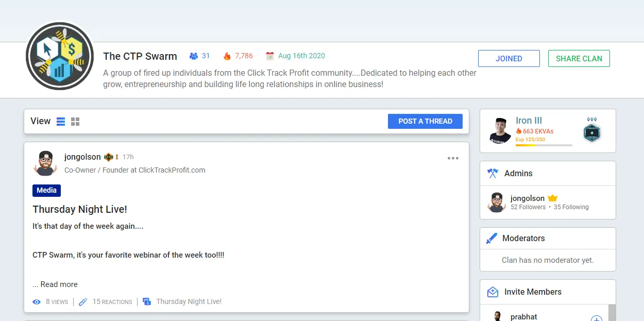644x321 pixels.
Task: Click jongolson's avatar in the Admins panel
Action: pos(497,202)
